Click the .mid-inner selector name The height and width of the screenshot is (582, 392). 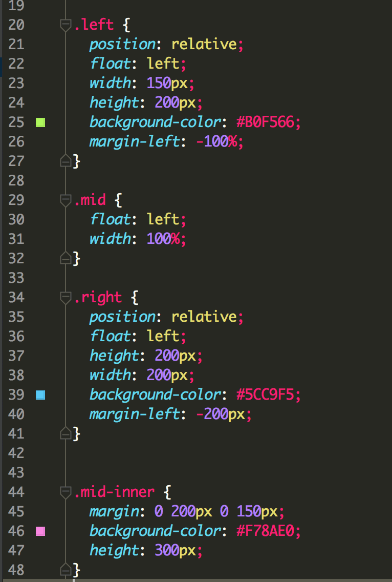[114, 492]
